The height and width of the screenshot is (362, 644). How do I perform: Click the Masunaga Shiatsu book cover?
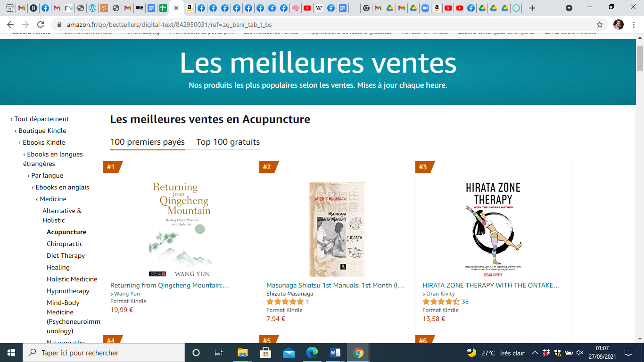(337, 230)
